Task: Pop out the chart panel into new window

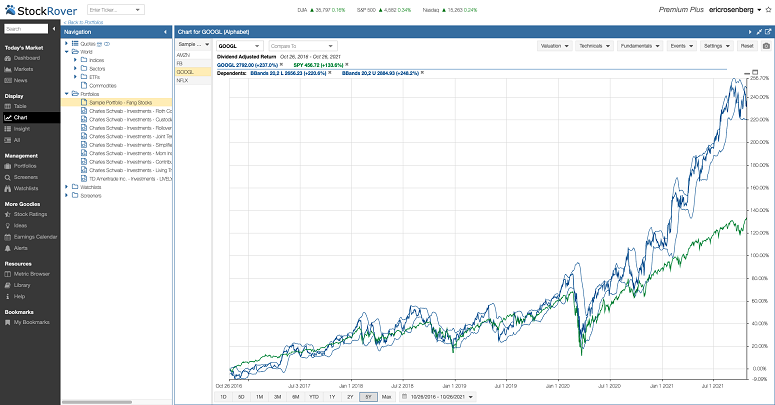Action: click(768, 32)
